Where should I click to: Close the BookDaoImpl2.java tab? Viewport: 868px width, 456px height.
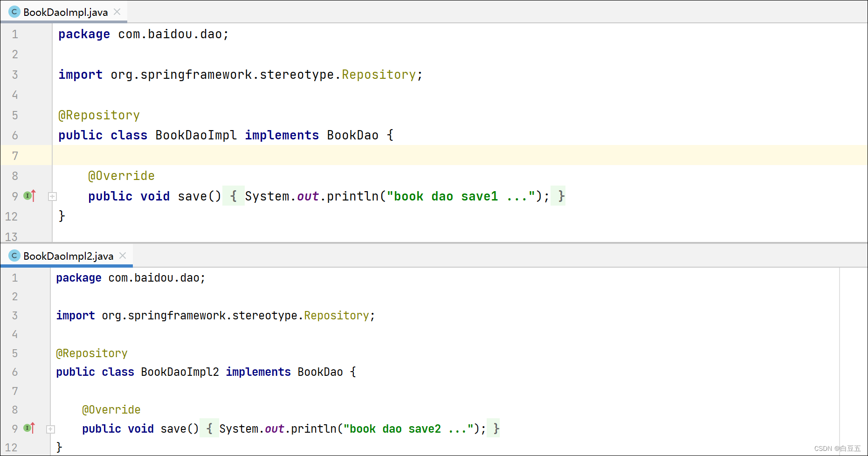pos(123,256)
